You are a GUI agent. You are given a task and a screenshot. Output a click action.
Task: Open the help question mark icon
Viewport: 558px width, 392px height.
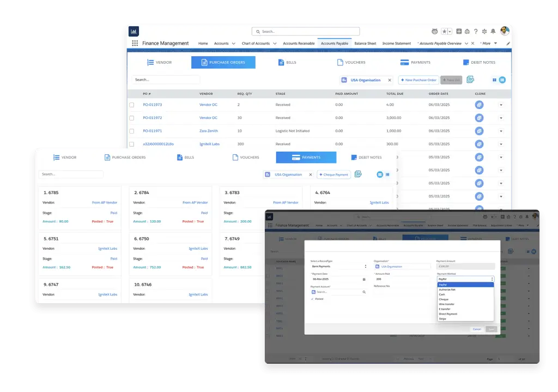pyautogui.click(x=476, y=31)
